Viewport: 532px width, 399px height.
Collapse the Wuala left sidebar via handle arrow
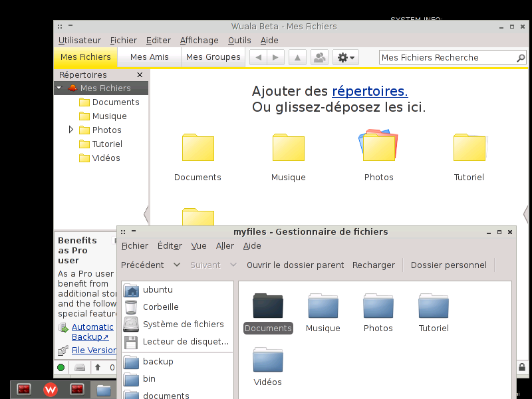click(x=146, y=214)
